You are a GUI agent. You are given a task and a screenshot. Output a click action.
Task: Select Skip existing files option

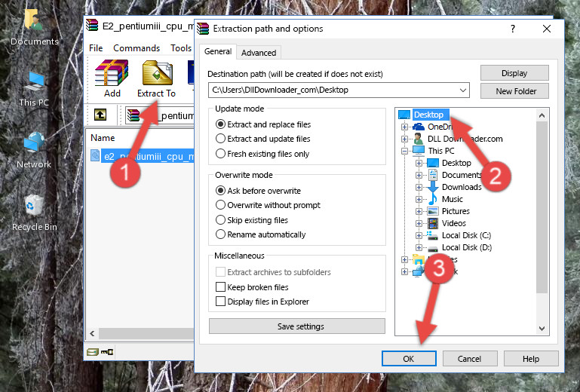tap(220, 219)
